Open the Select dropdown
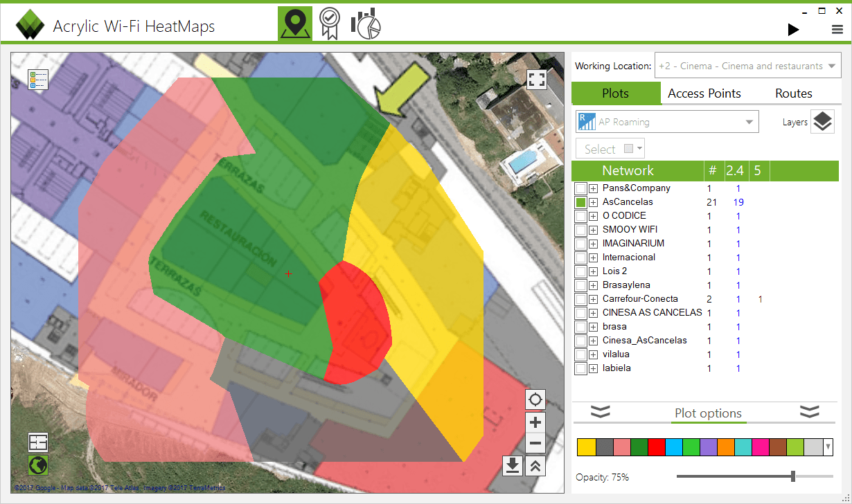 pyautogui.click(x=610, y=149)
